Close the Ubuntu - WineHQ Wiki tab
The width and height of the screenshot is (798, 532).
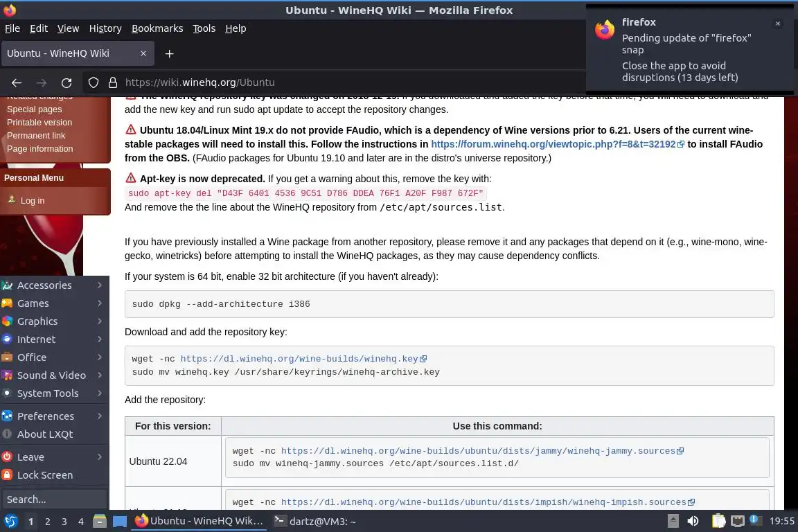pos(143,53)
